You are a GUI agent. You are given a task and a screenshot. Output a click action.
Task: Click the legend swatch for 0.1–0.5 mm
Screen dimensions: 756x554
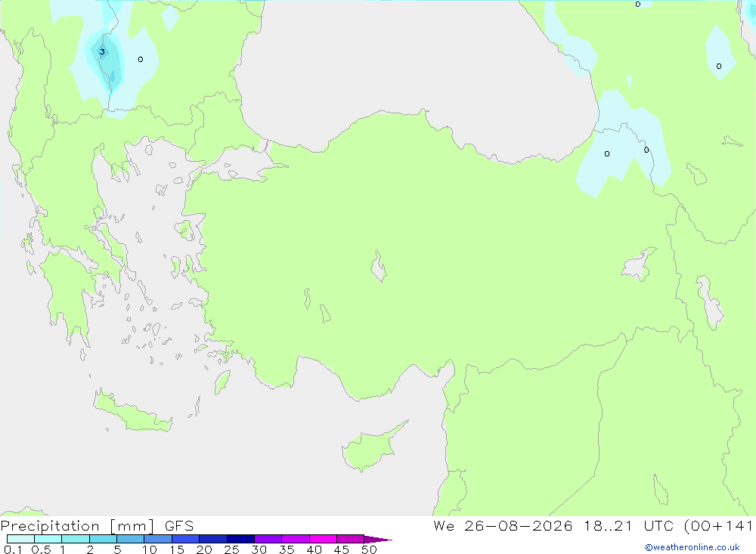click(x=20, y=539)
